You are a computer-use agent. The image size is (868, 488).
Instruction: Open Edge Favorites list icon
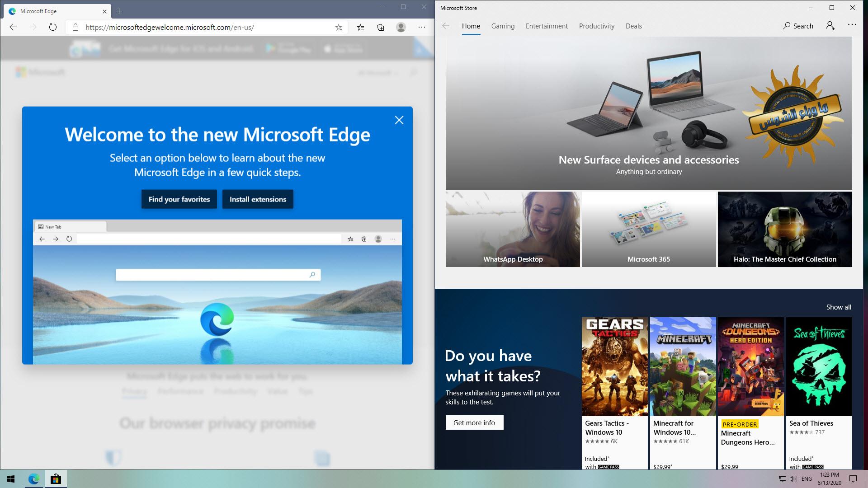360,27
